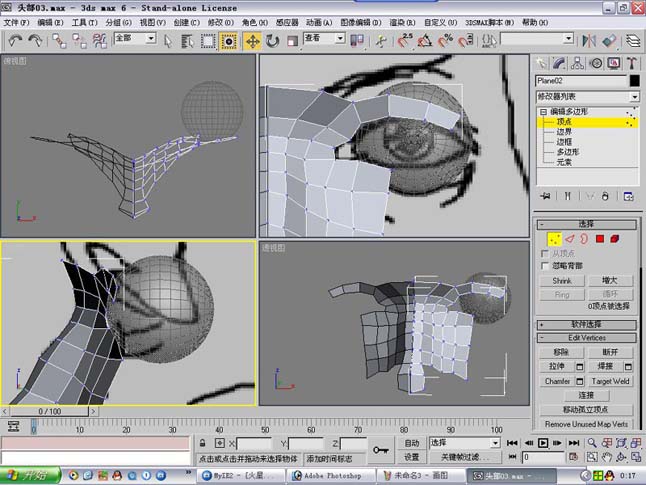Open the Select by Name list icon

[x=187, y=41]
